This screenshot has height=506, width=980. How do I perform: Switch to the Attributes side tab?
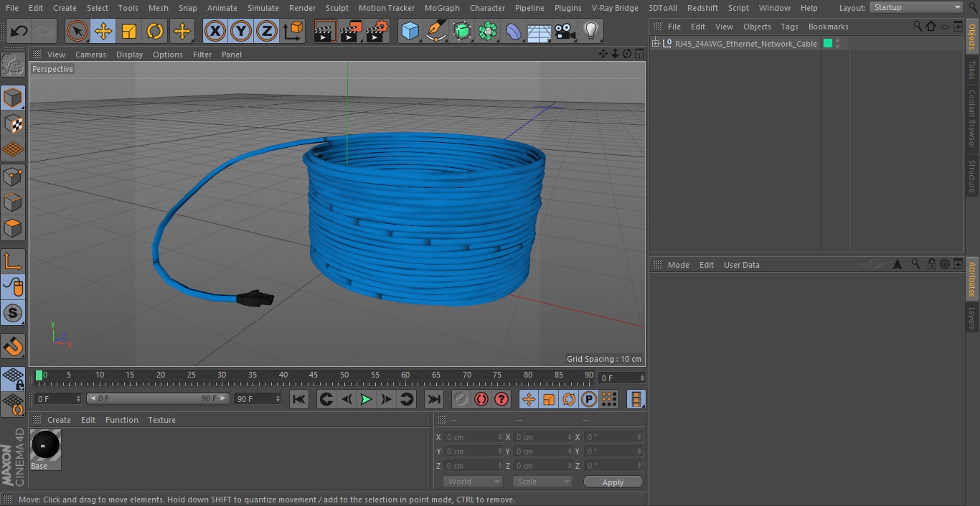tap(972, 279)
